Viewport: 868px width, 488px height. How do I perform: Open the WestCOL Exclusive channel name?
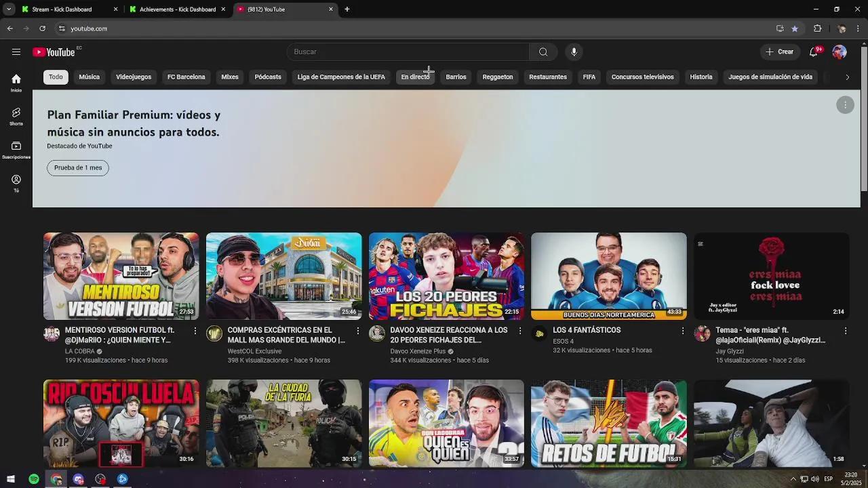point(254,351)
